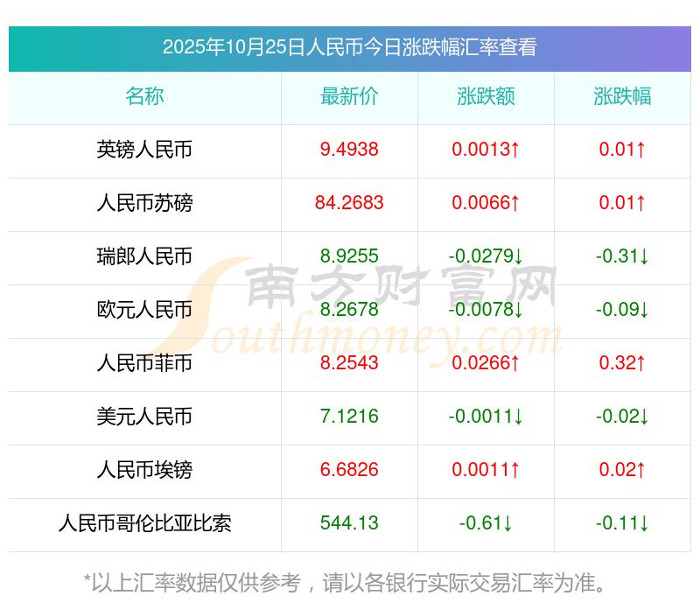Click 英镑人民币 change percent 0.01↑
This screenshot has height=610, width=700.
(x=622, y=150)
